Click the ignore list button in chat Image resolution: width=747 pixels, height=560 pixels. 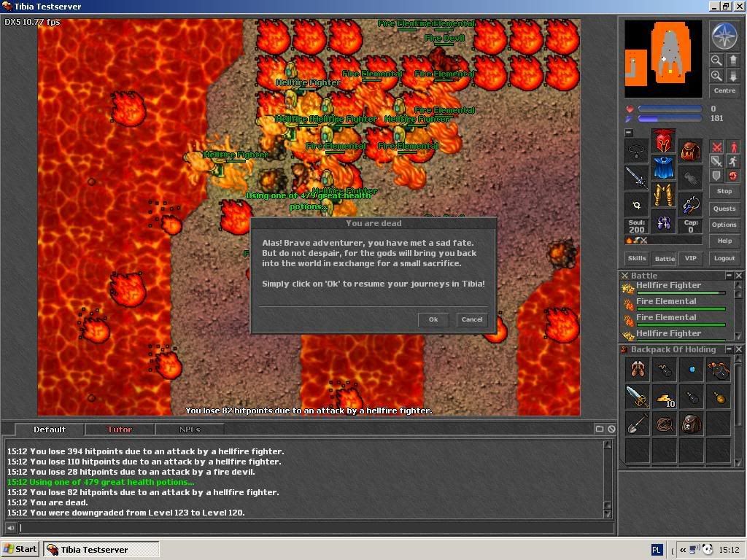[x=611, y=429]
